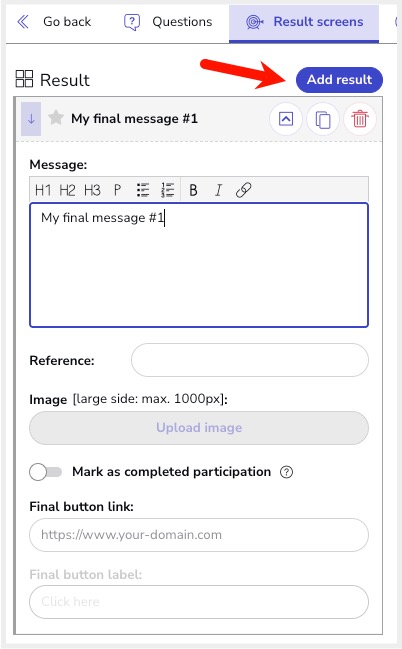Viewport: 402px width, 649px height.
Task: Mark result as default with star icon
Action: [56, 118]
